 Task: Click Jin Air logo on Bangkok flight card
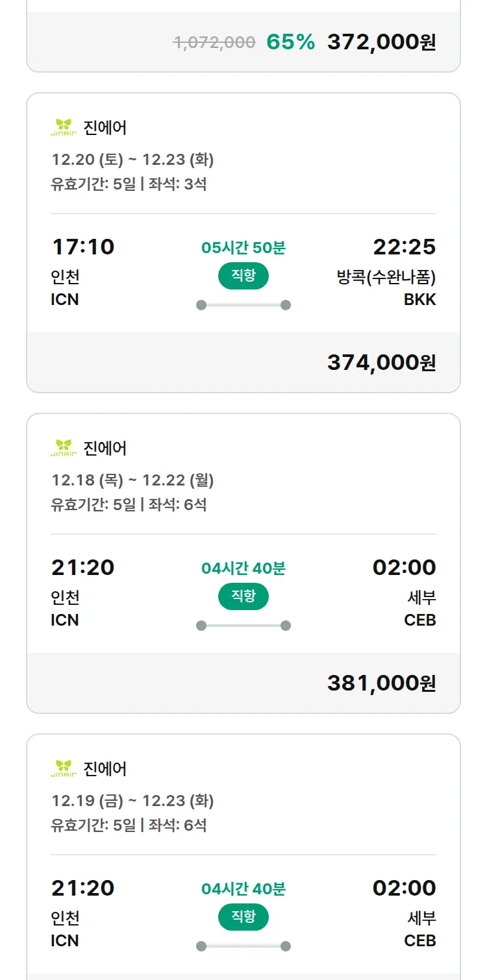64,127
